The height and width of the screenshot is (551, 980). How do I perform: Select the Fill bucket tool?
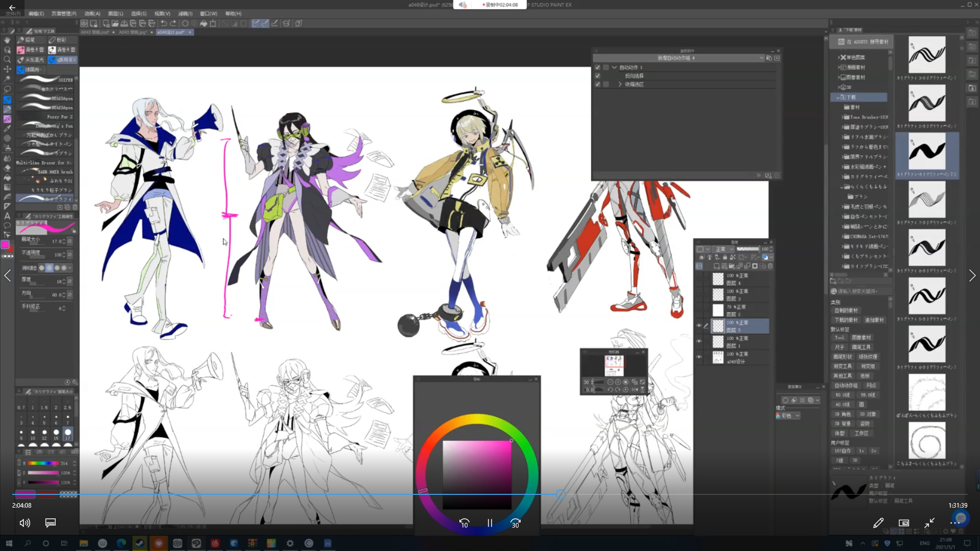[x=7, y=177]
